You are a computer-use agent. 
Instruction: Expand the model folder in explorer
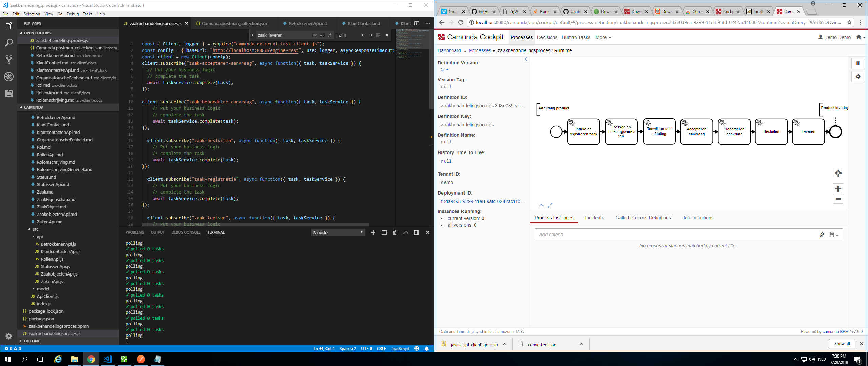(43, 289)
